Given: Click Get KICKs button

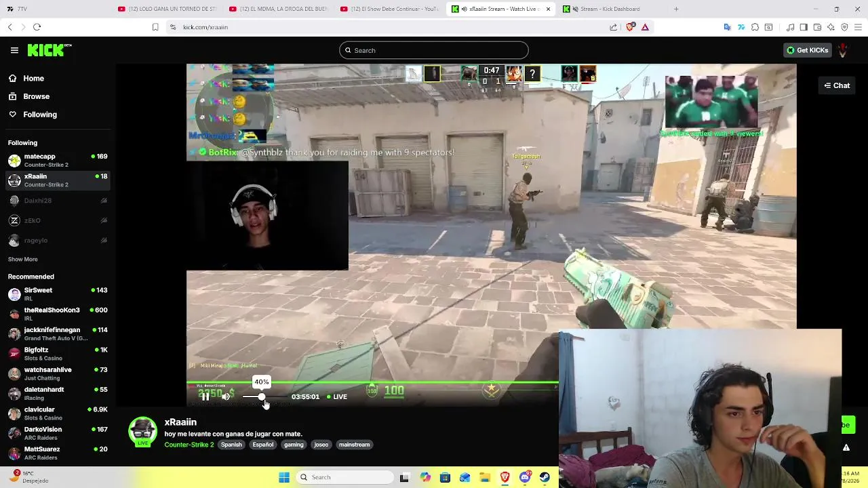Looking at the screenshot, I should pos(807,50).
